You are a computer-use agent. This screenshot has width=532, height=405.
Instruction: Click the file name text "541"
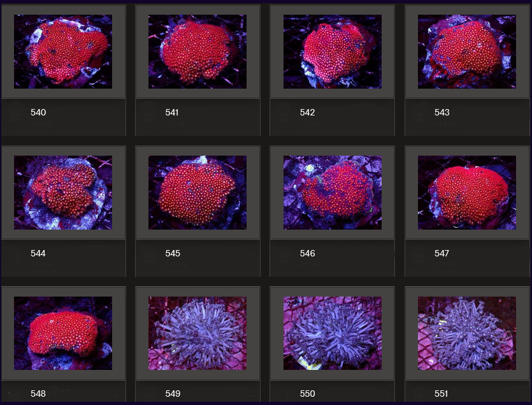(171, 112)
